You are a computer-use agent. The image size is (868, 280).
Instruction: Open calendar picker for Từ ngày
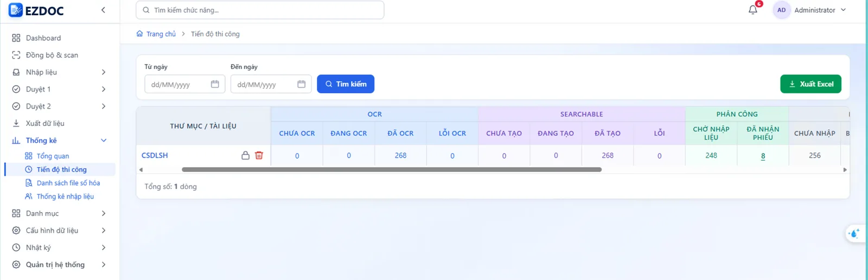[215, 84]
